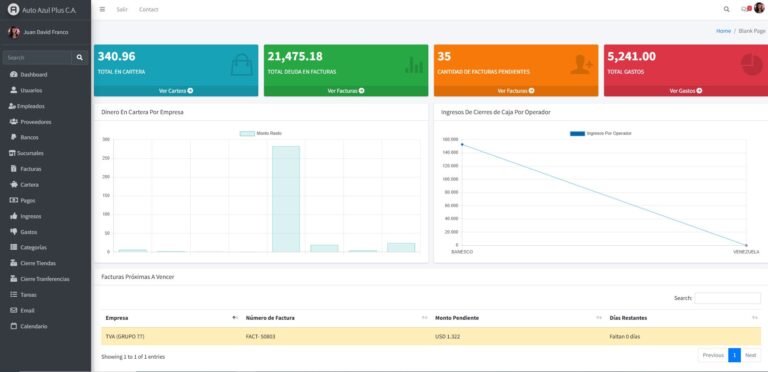Open the user avatar in top right corner
Viewport: 768px width, 372px height.
759,8
